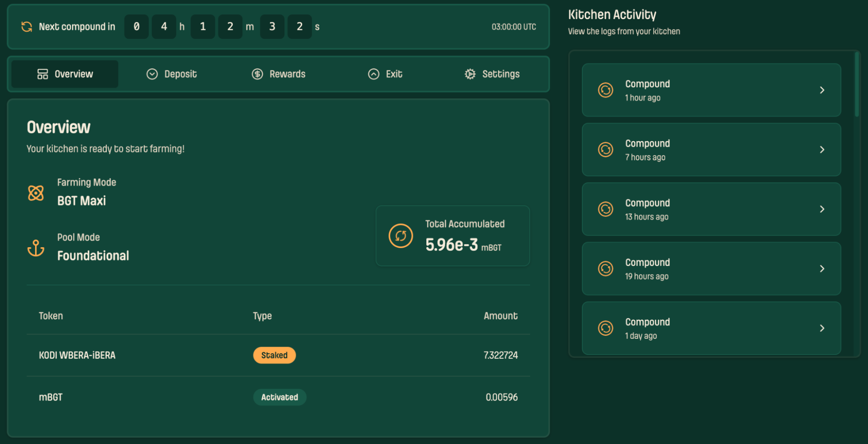Click the atom icon next to Farming Mode
Viewport: 868px width, 444px height.
tap(36, 193)
